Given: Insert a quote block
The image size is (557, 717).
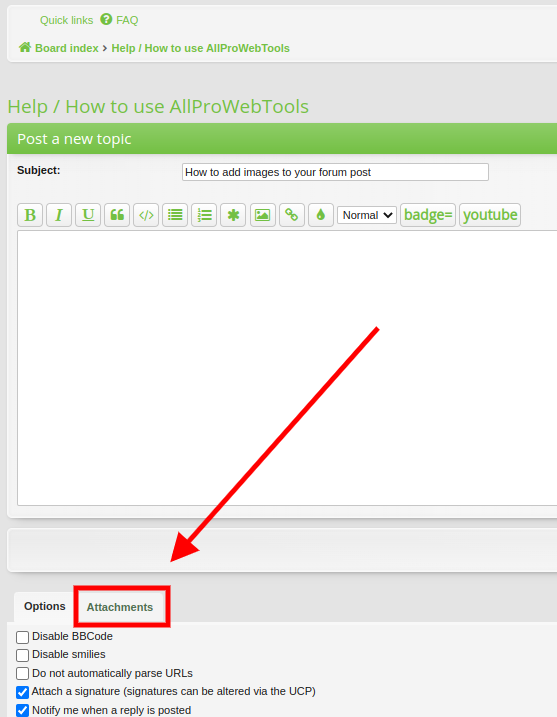Looking at the screenshot, I should 117,215.
